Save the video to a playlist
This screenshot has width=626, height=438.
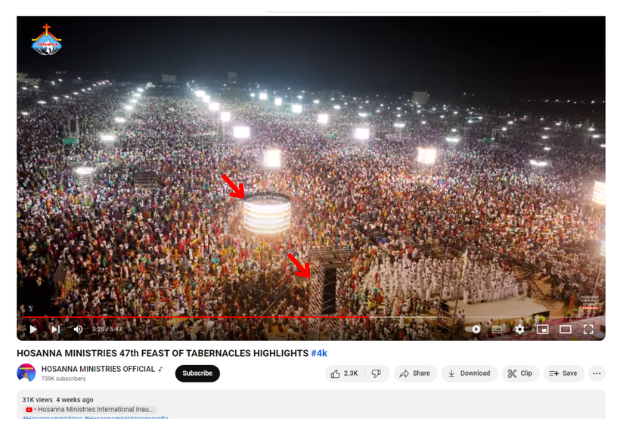pos(563,373)
